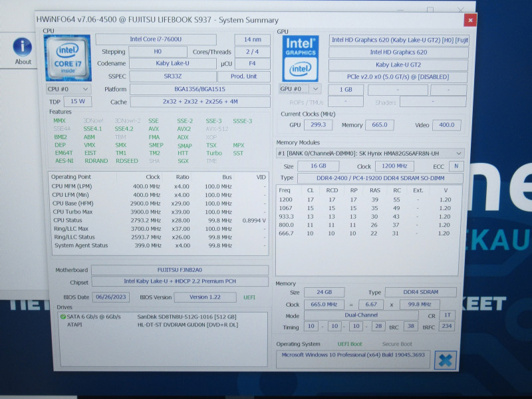Screen dimensions: 532x399
Task: Click the GPU clock 299.3 value
Action: (319, 125)
